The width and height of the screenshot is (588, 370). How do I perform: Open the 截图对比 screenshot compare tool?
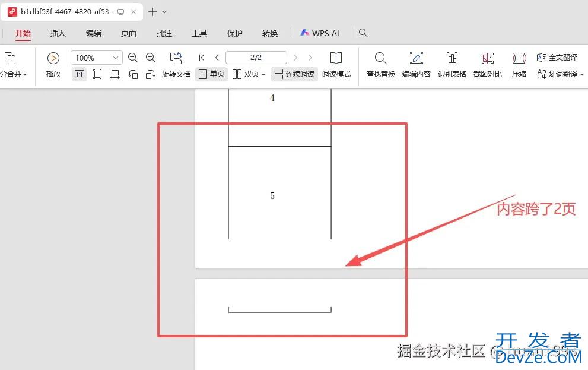pos(487,58)
